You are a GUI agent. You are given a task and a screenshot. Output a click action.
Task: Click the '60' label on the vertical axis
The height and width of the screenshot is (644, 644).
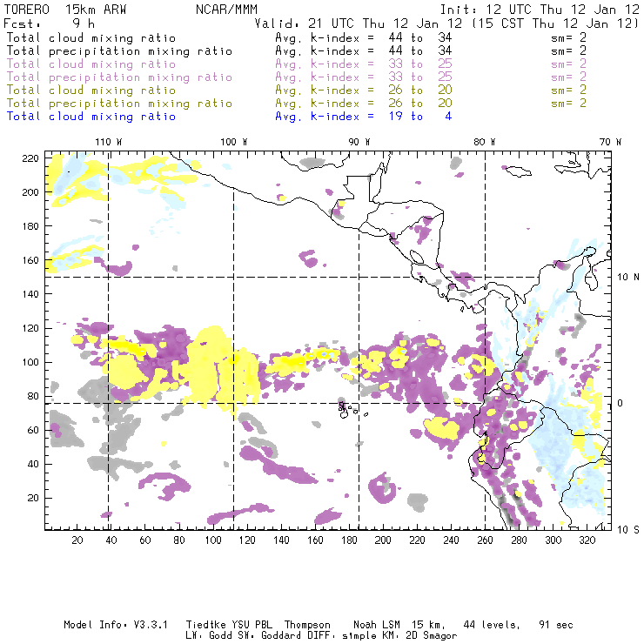[x=33, y=430]
